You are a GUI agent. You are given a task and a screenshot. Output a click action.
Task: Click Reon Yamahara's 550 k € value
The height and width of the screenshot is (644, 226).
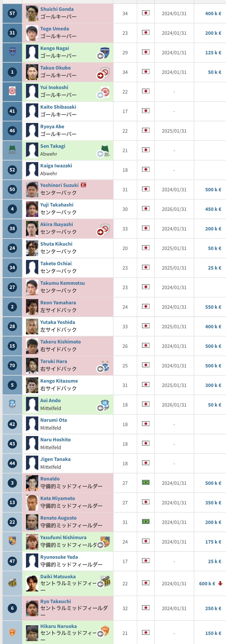coord(213,307)
